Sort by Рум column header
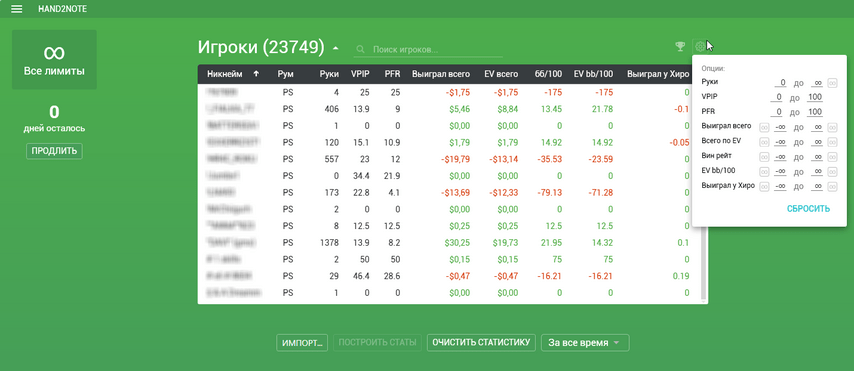854x371 pixels. (285, 74)
